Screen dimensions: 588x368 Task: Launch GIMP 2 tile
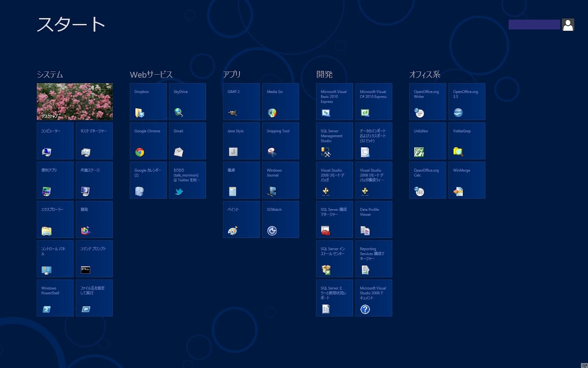[241, 102]
